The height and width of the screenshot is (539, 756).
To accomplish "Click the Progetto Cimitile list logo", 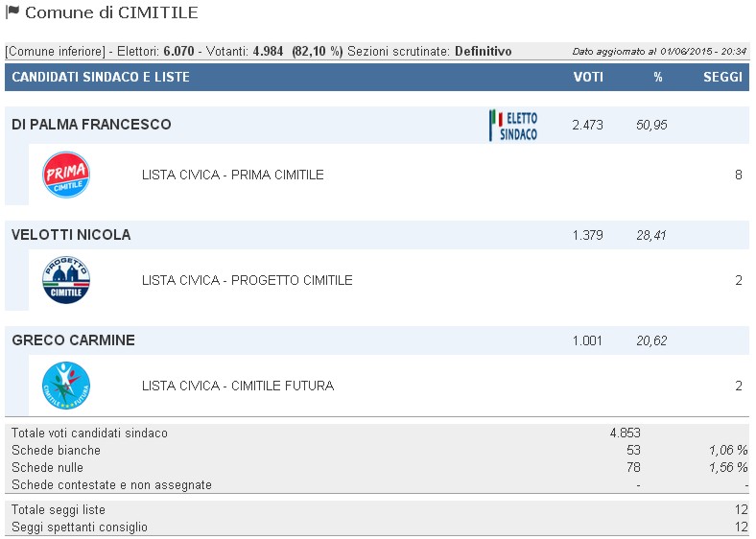I will pyautogui.click(x=66, y=280).
